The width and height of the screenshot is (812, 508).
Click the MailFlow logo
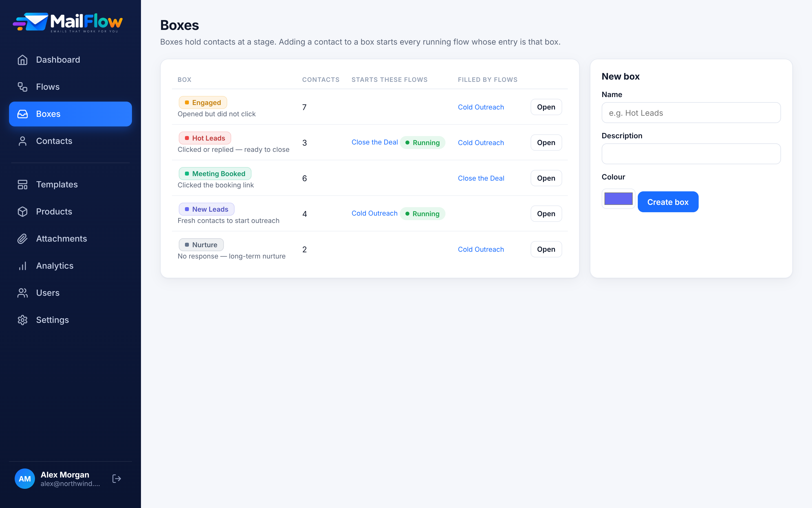pyautogui.click(x=67, y=23)
